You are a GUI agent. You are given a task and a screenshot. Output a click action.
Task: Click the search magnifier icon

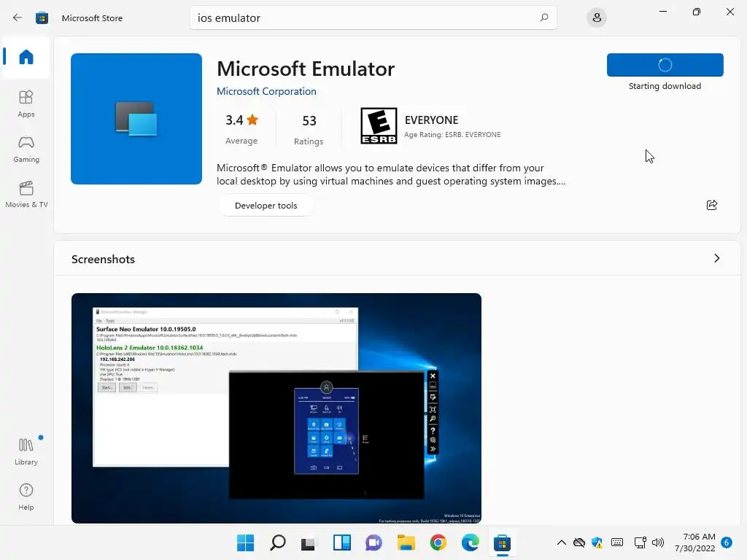(544, 17)
